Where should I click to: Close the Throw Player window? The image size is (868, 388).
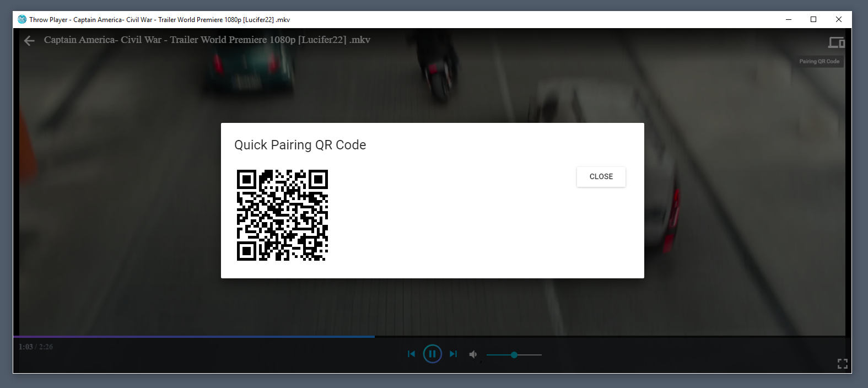click(839, 19)
